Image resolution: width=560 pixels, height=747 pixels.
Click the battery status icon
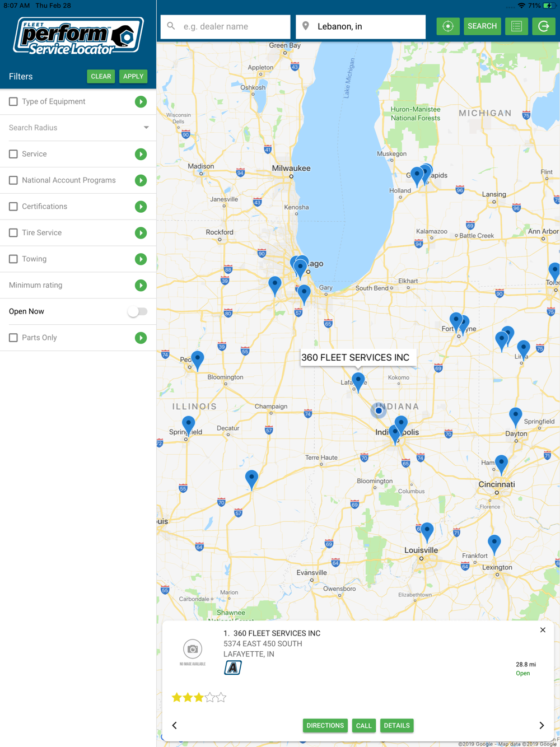pyautogui.click(x=548, y=6)
